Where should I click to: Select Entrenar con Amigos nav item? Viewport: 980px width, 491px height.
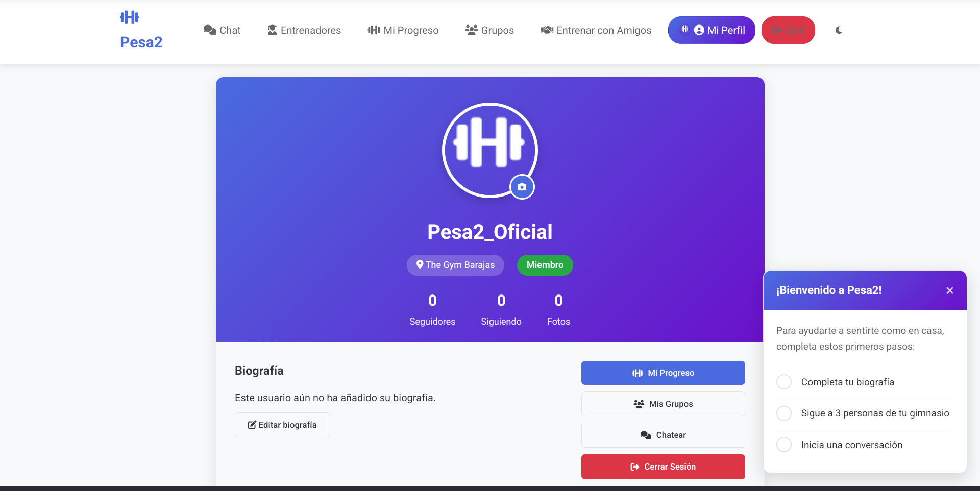pyautogui.click(x=596, y=30)
